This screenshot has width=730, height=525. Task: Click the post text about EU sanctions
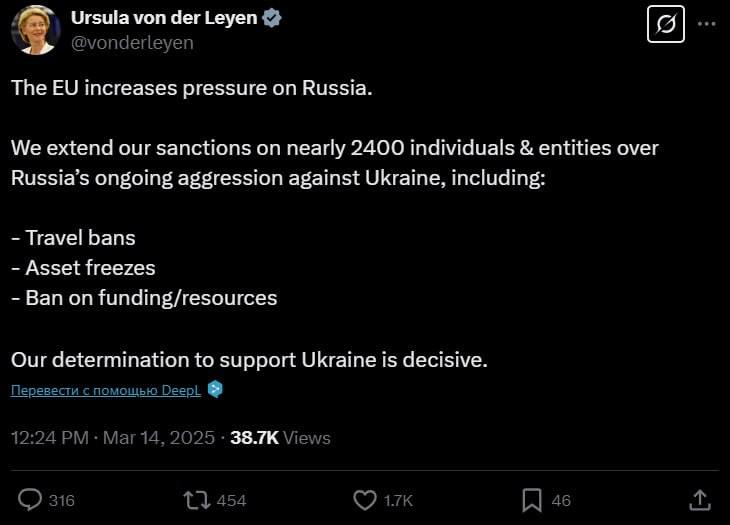[x=335, y=162]
